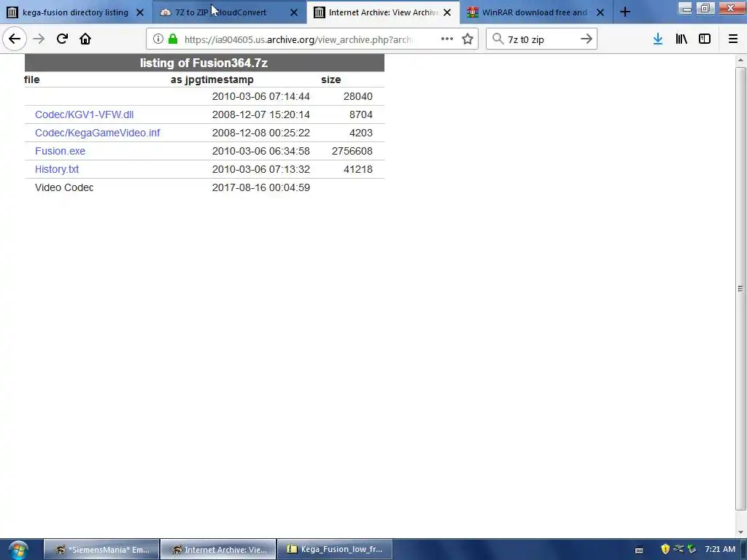
Task: Open the Windows Start menu
Action: [18, 550]
